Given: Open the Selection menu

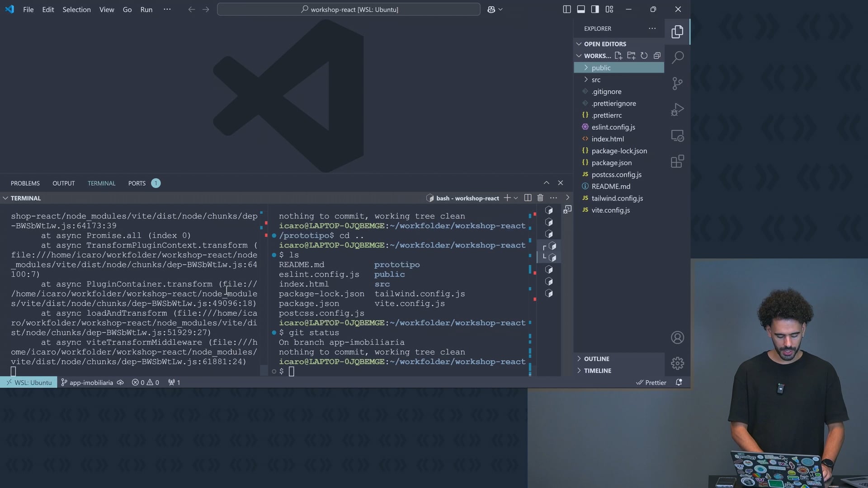Looking at the screenshot, I should click(x=76, y=9).
